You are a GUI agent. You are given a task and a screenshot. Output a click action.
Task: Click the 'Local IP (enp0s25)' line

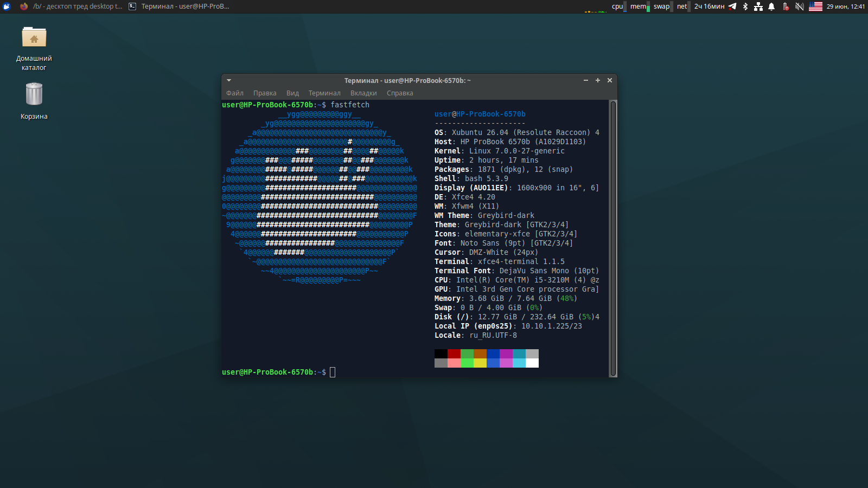pos(508,326)
